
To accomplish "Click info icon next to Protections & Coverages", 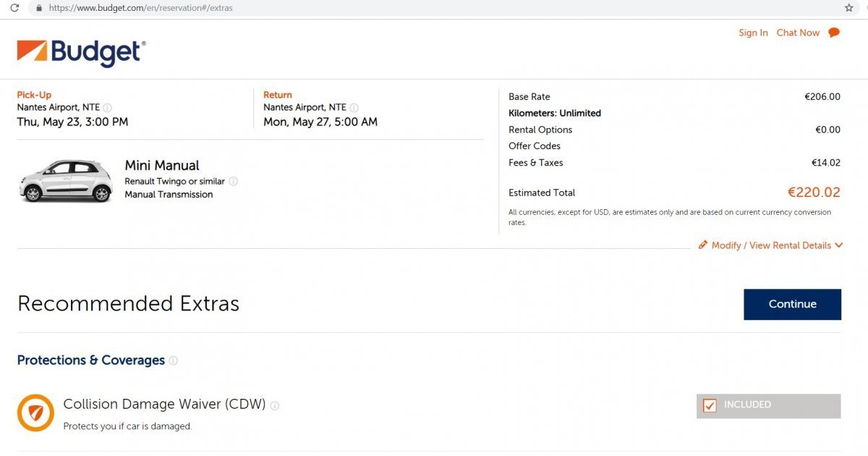I will [x=174, y=360].
